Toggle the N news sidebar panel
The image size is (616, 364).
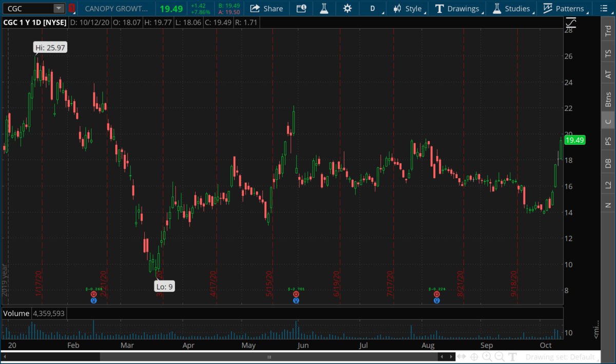click(x=608, y=204)
